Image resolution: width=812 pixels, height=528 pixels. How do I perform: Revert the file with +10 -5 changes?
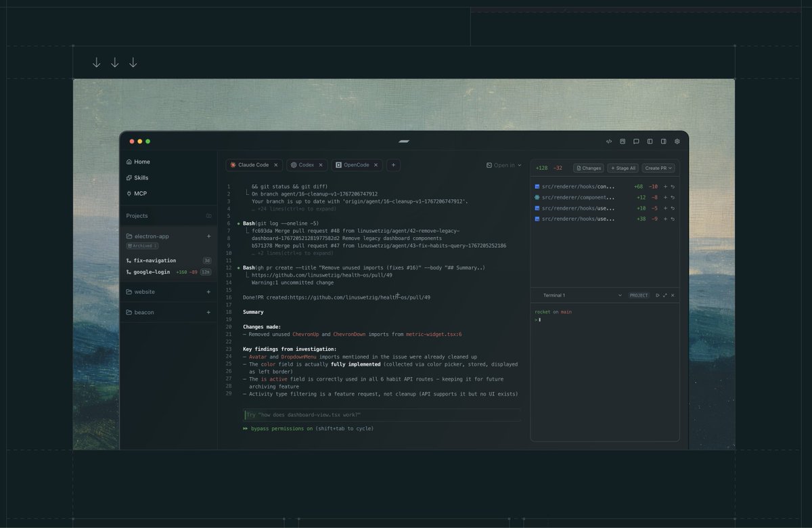point(673,208)
